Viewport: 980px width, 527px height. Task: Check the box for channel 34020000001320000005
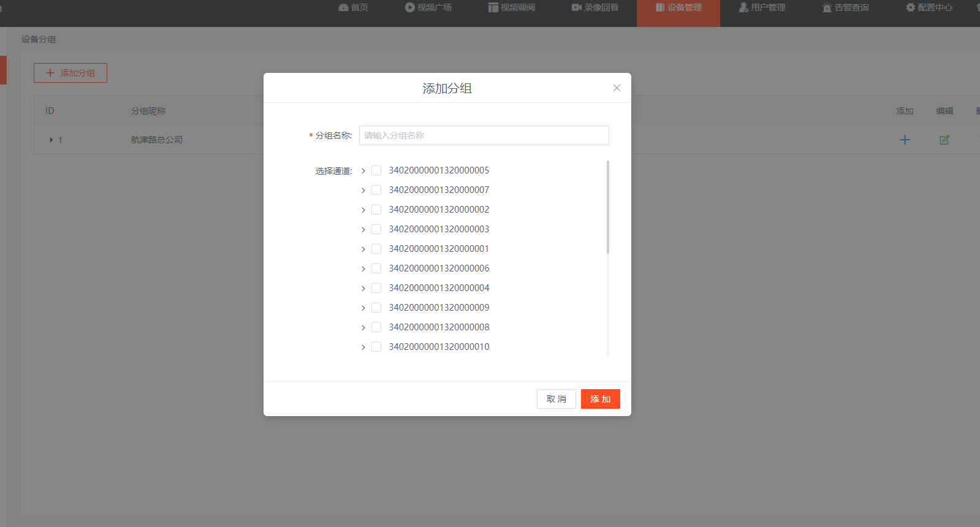[x=376, y=170]
